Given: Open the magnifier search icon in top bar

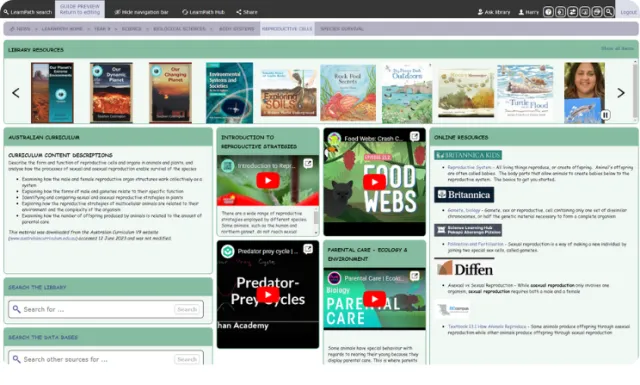Looking at the screenshot, I should point(609,12).
